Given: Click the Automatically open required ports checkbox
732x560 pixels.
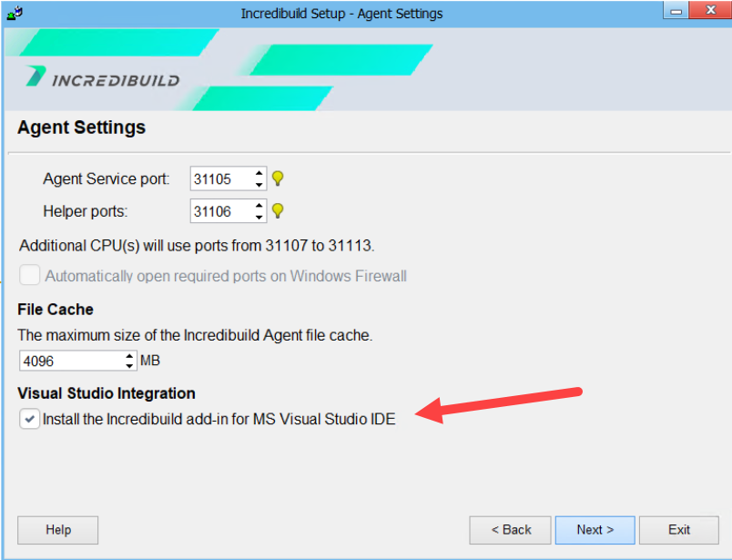Looking at the screenshot, I should pyautogui.click(x=29, y=275).
